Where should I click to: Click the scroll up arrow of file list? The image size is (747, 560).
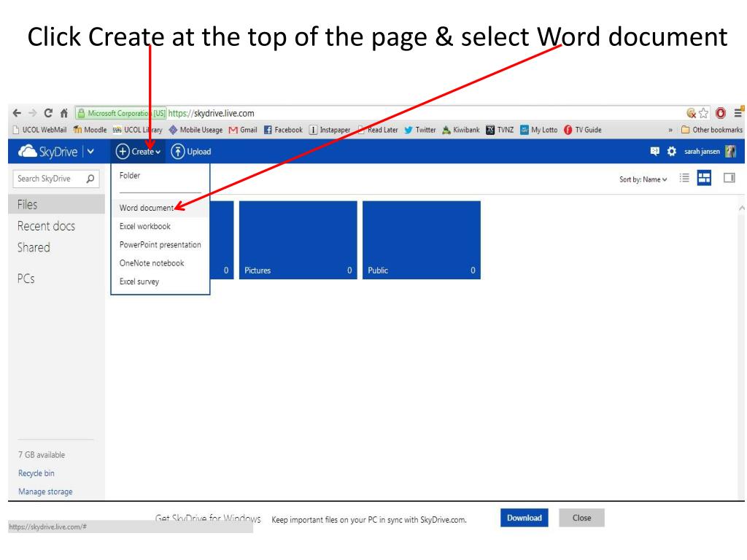pos(742,208)
